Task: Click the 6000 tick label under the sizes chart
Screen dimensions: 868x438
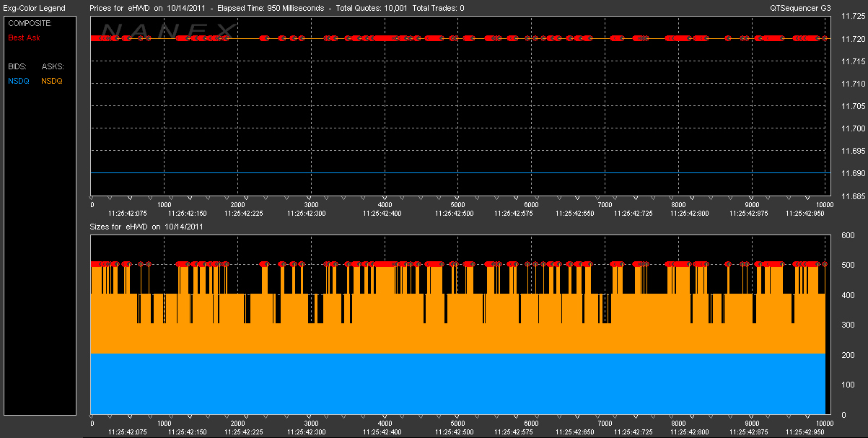Action: tap(531, 424)
